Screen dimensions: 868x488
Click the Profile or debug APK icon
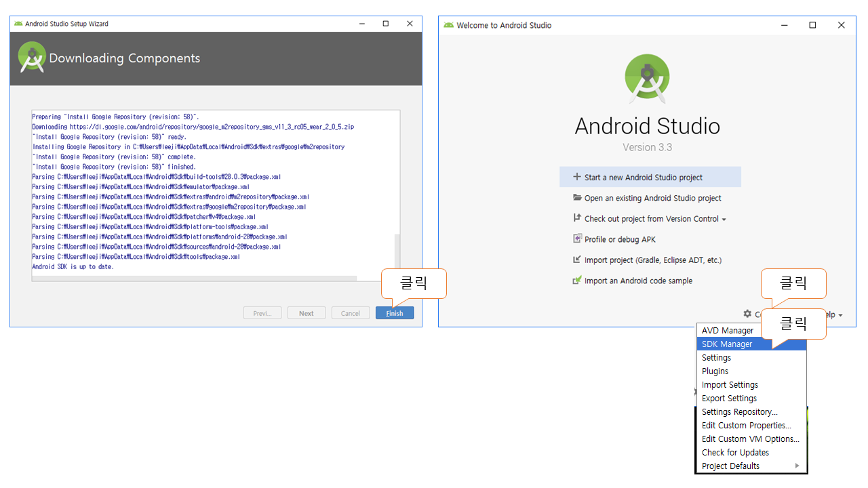577,239
